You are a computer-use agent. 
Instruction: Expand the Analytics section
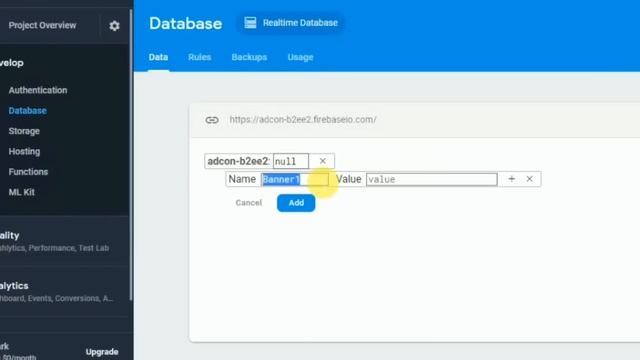[56, 291]
